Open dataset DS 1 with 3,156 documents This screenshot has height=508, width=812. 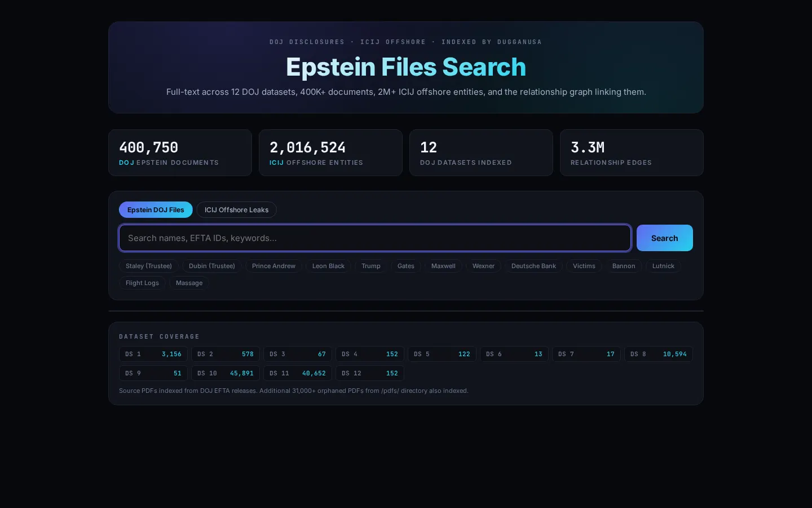point(153,354)
